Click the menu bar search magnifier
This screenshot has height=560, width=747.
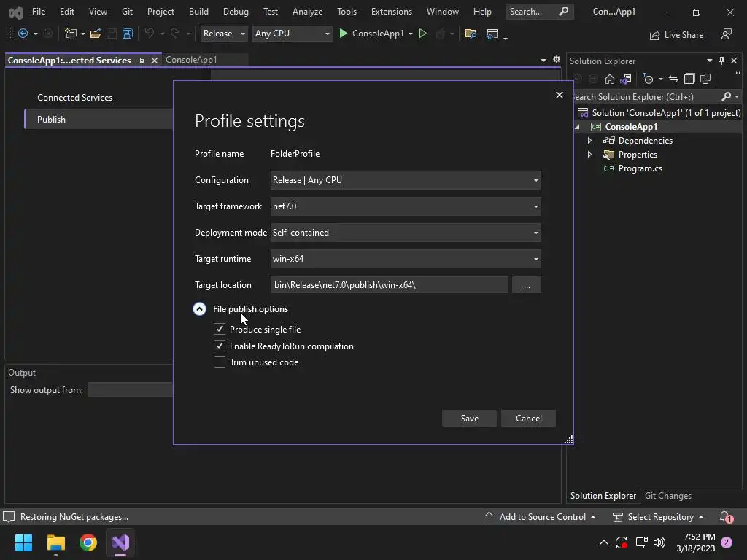click(563, 12)
